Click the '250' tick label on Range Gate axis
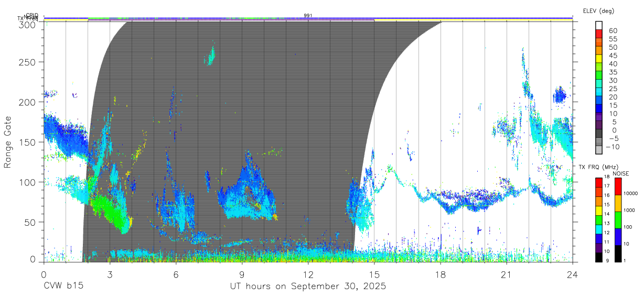The width and height of the screenshot is (644, 297). 28,62
